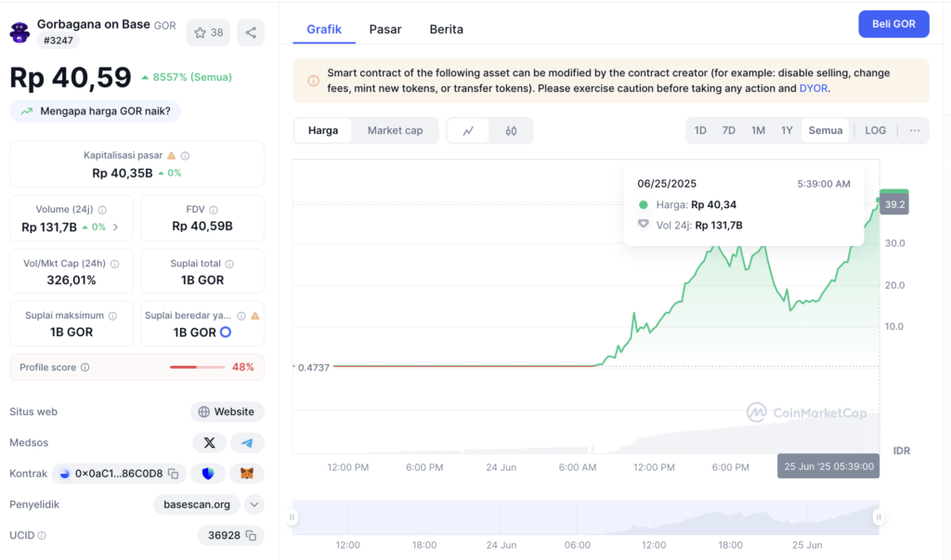Click the info icon for Vol/Mkt Cap (24h)

click(114, 264)
